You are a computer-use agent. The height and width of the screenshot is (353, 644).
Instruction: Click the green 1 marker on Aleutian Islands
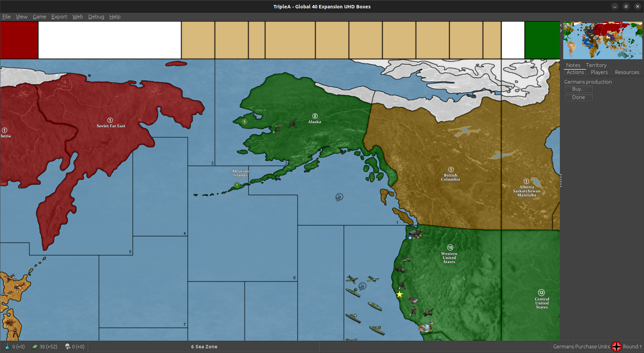237,185
